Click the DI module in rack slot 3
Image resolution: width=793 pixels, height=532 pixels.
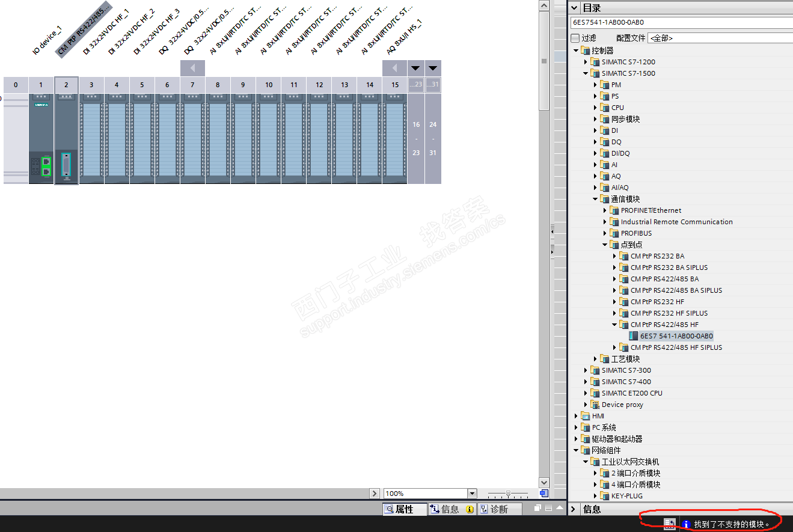pos(91,138)
